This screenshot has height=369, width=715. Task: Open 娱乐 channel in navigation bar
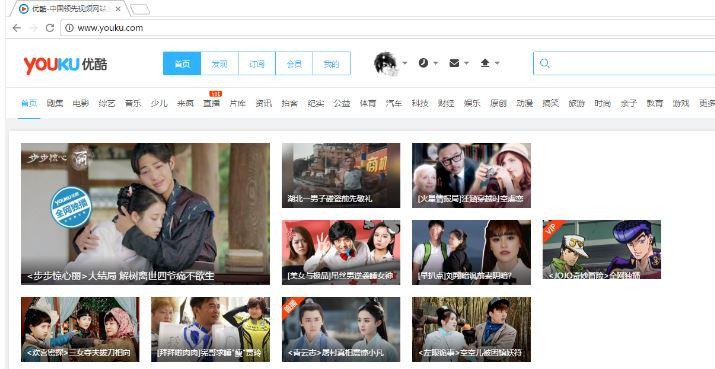pos(472,104)
